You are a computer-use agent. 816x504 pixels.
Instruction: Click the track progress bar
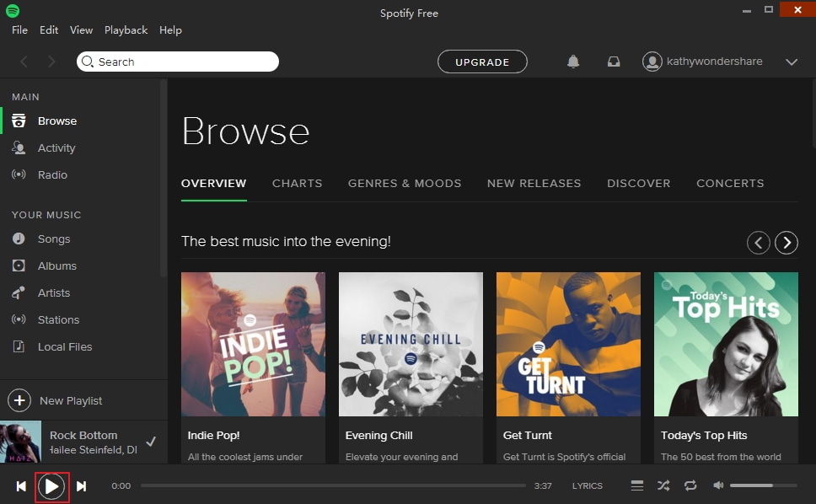coord(333,485)
